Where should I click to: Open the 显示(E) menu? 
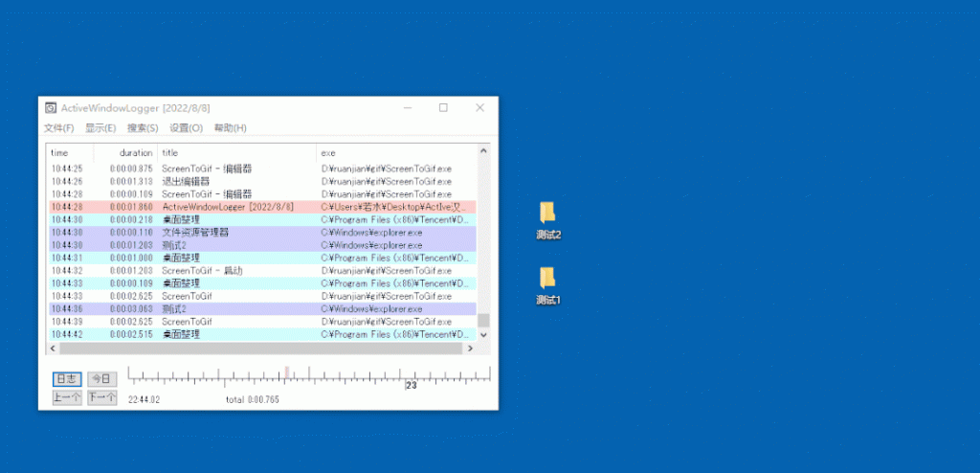click(x=100, y=127)
